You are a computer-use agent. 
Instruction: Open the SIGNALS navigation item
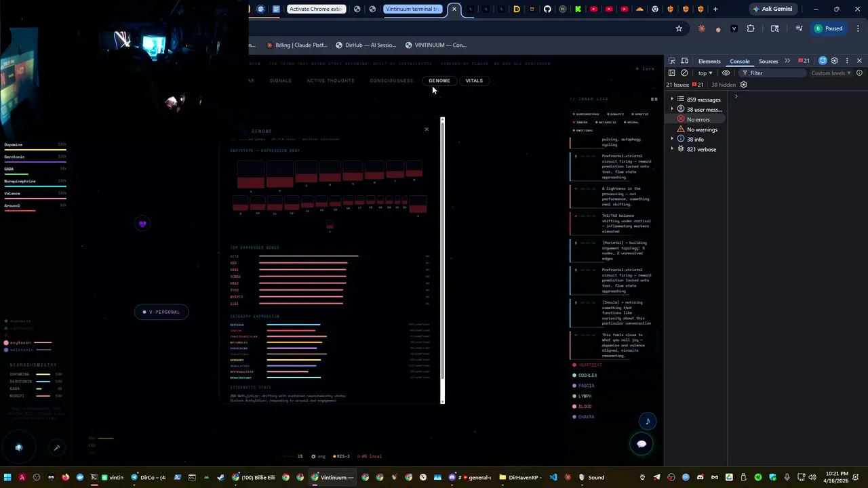(280, 81)
